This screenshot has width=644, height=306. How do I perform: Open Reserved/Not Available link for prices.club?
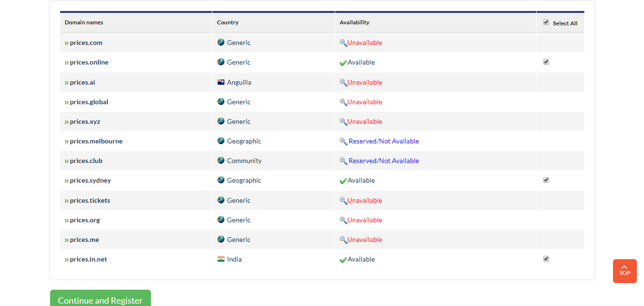click(384, 161)
